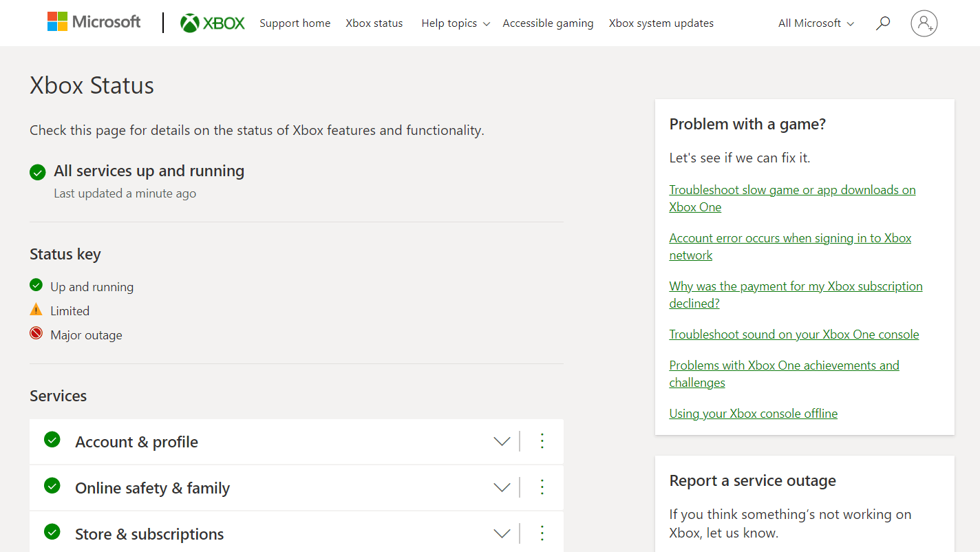Open Troubleshoot slow game or app downloads link
The width and height of the screenshot is (980, 552).
click(x=792, y=198)
